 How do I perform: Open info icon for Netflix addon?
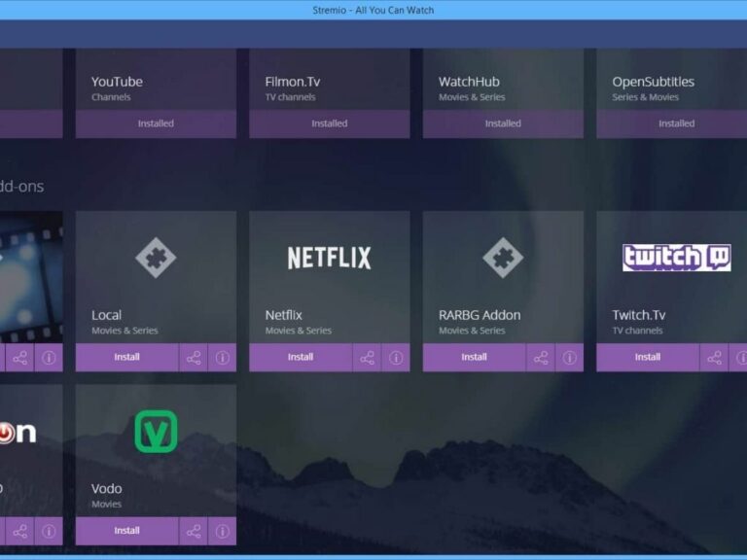(x=396, y=358)
